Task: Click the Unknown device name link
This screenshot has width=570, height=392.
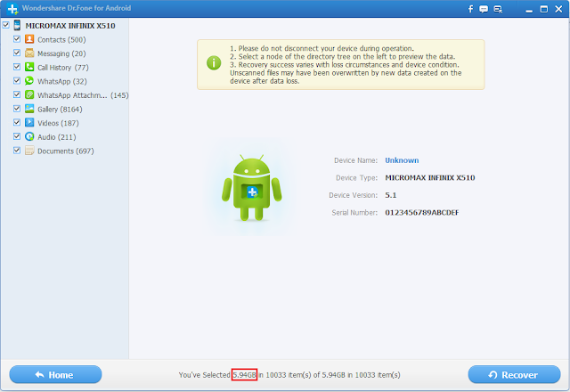Action: click(402, 160)
